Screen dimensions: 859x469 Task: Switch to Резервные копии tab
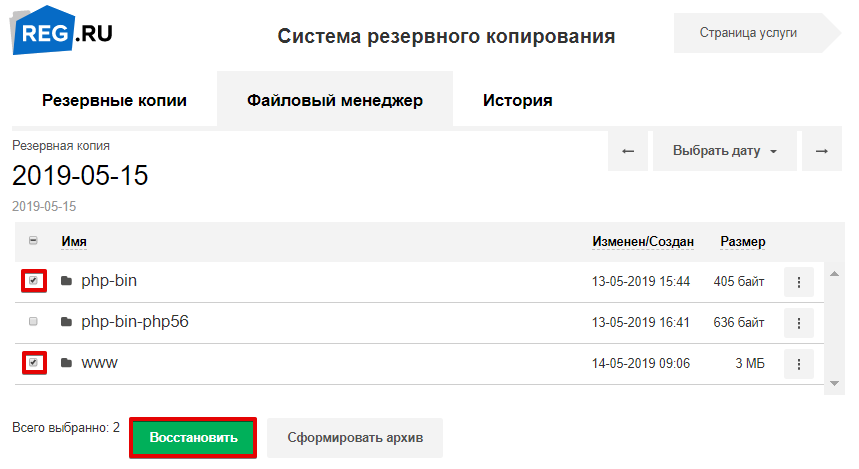[x=114, y=100]
